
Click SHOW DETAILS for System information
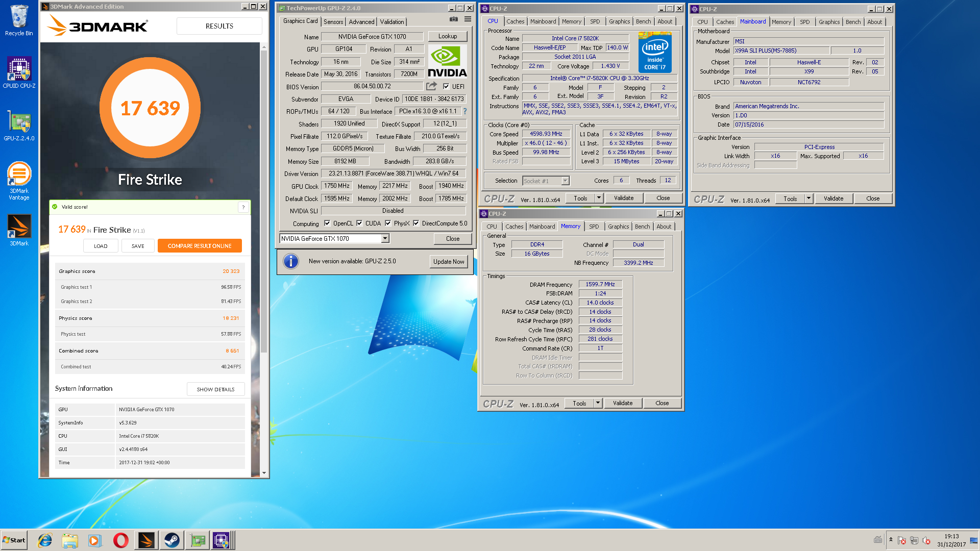pos(215,389)
